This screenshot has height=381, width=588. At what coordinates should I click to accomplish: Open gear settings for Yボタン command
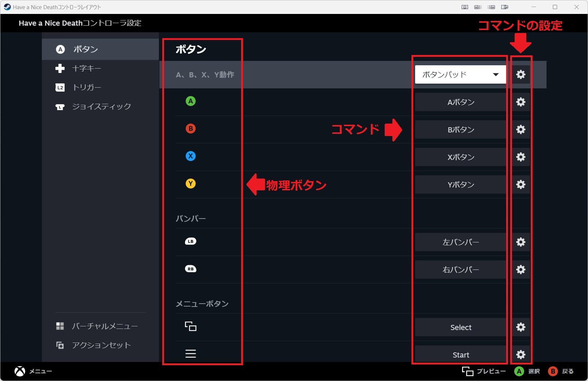tap(520, 184)
